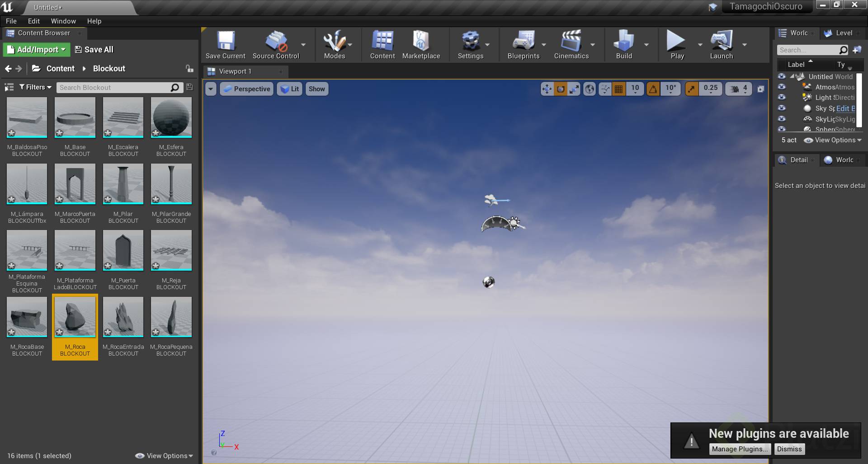Toggle world/local coordinate system globe icon
868x464 pixels.
point(590,89)
